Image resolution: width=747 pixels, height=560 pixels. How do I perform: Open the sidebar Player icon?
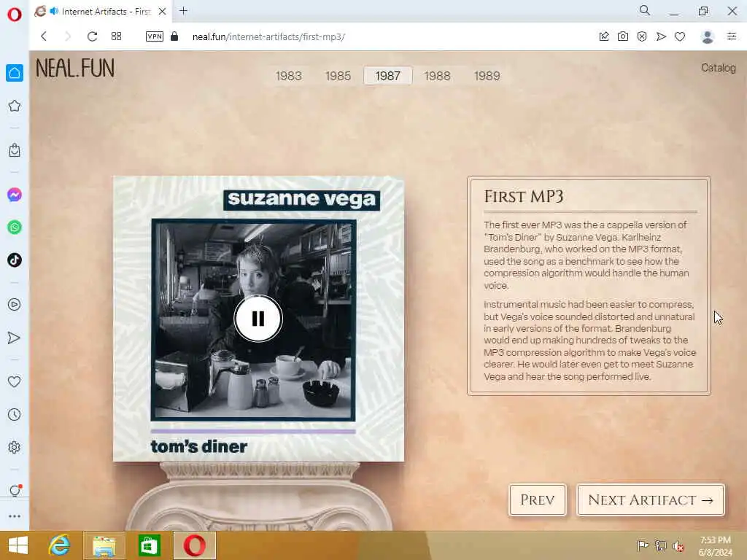click(x=15, y=305)
